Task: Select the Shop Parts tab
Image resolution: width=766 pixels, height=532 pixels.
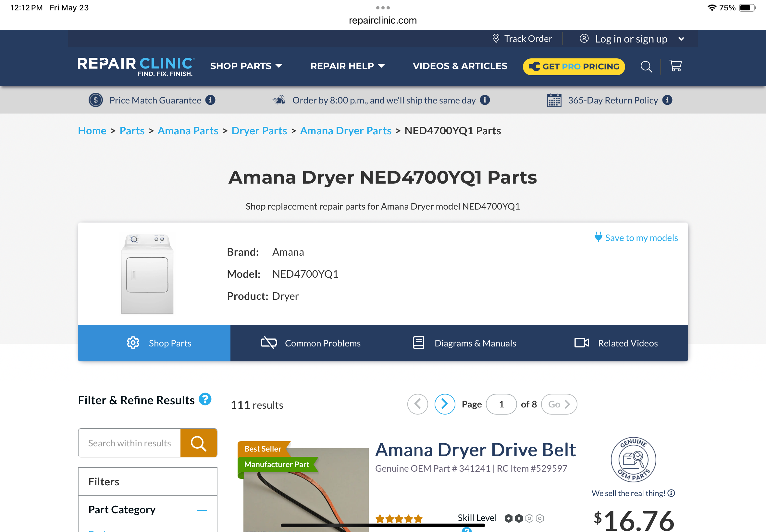Action: [x=154, y=343]
